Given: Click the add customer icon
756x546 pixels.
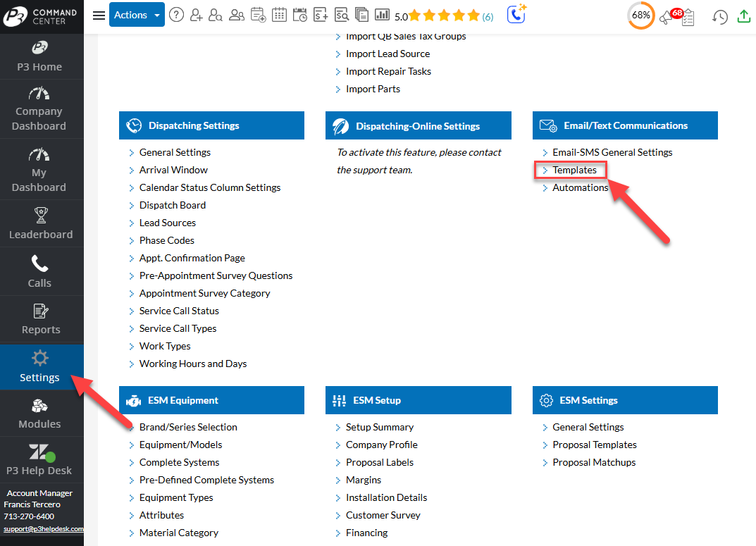Looking at the screenshot, I should 197,15.
